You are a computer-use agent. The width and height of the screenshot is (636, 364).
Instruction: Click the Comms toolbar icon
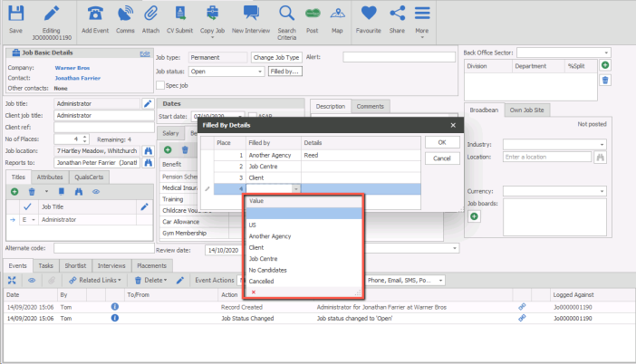pos(126,14)
